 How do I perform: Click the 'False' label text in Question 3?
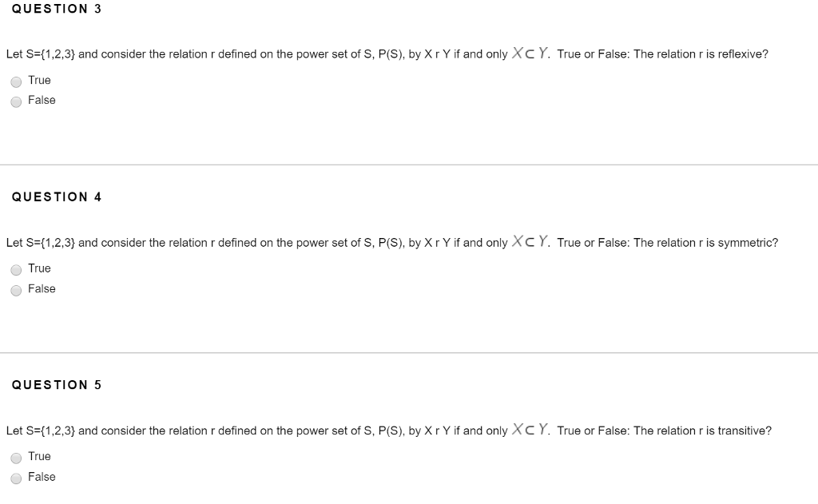[x=42, y=101]
